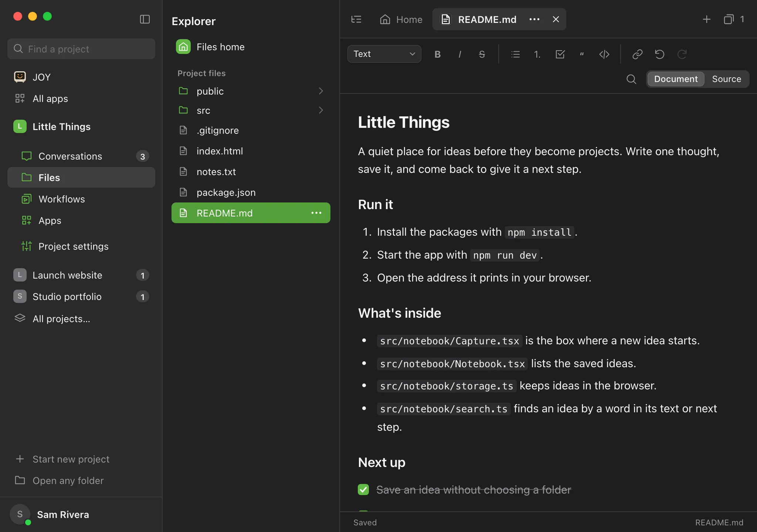The width and height of the screenshot is (757, 532).
Task: Open a new tab with plus icon
Action: pyautogui.click(x=707, y=19)
